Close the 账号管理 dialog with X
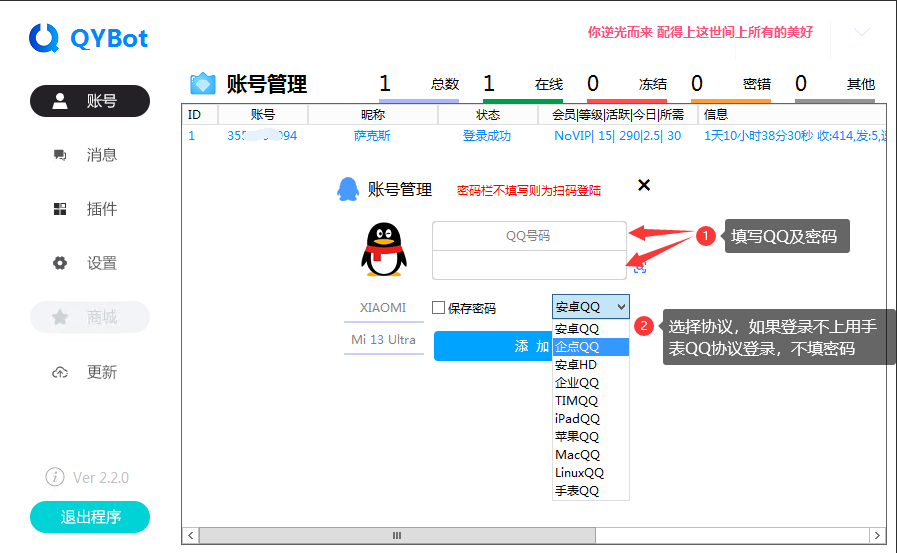 [x=644, y=185]
